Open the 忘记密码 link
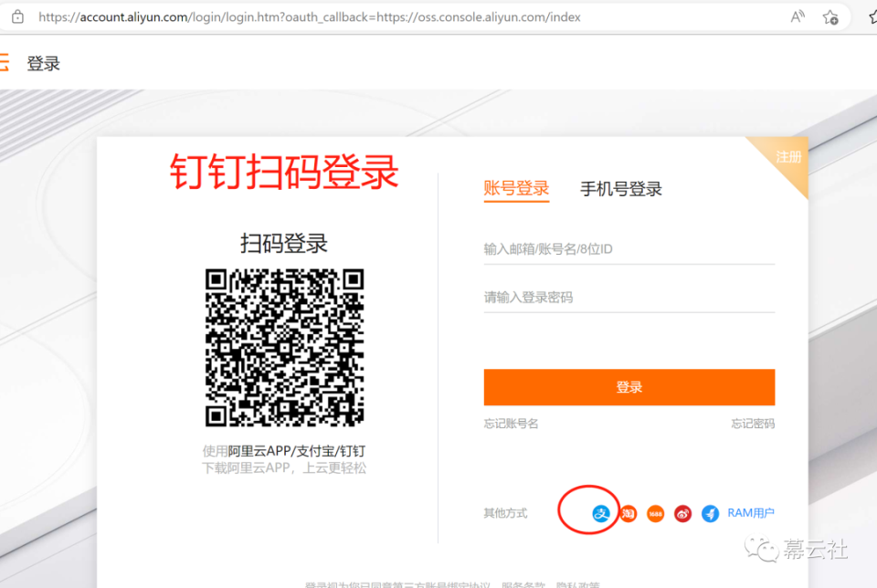The height and width of the screenshot is (588, 877). 752,424
